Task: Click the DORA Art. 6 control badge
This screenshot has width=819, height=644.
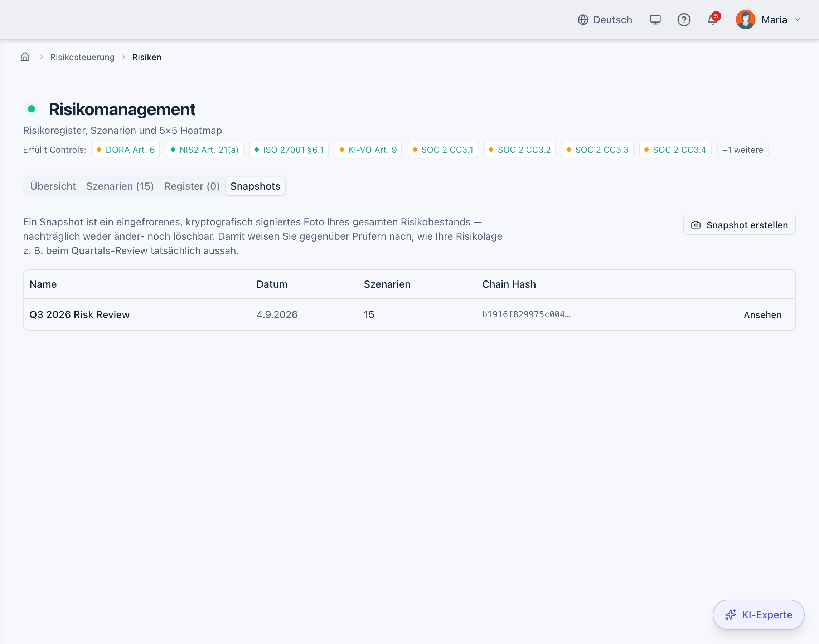Action: [x=126, y=150]
